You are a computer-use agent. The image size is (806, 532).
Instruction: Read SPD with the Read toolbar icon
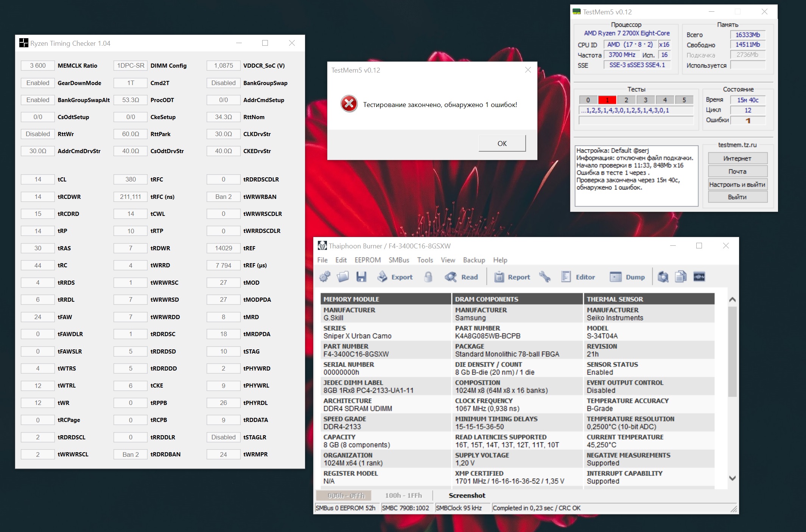461,277
